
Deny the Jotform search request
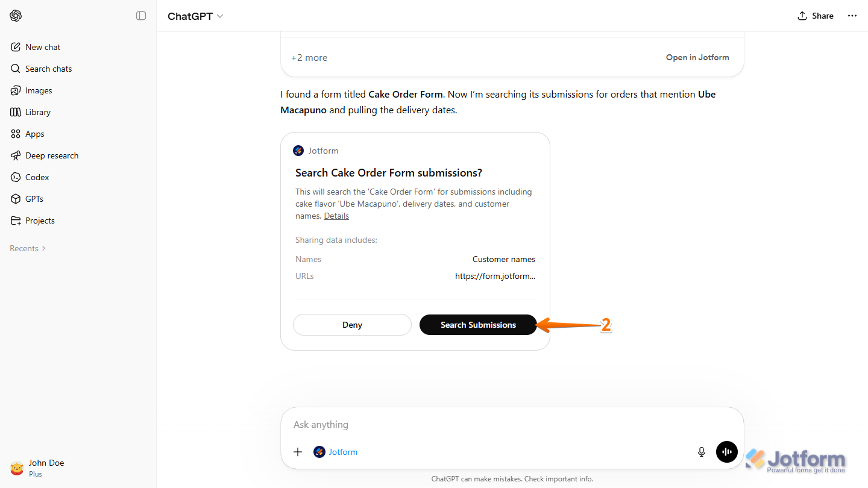[x=351, y=325]
